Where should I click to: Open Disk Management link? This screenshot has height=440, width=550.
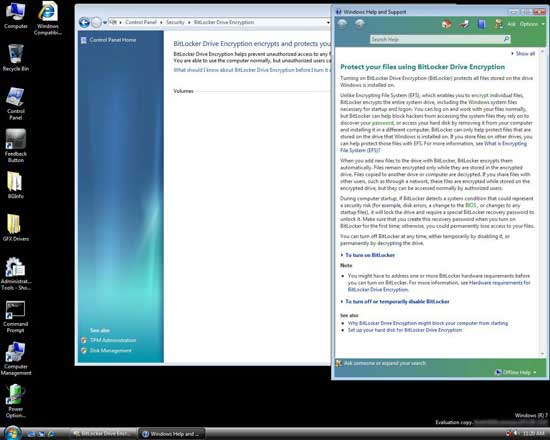click(x=110, y=350)
